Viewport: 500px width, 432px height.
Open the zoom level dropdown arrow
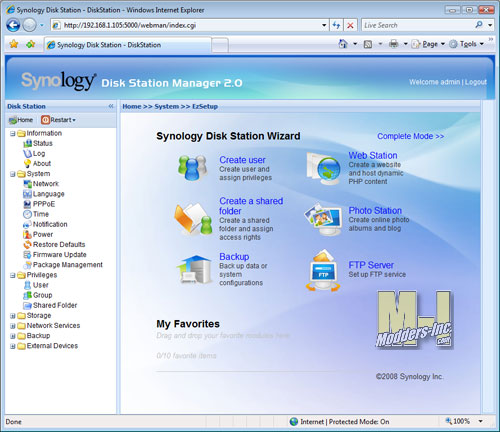click(x=481, y=421)
